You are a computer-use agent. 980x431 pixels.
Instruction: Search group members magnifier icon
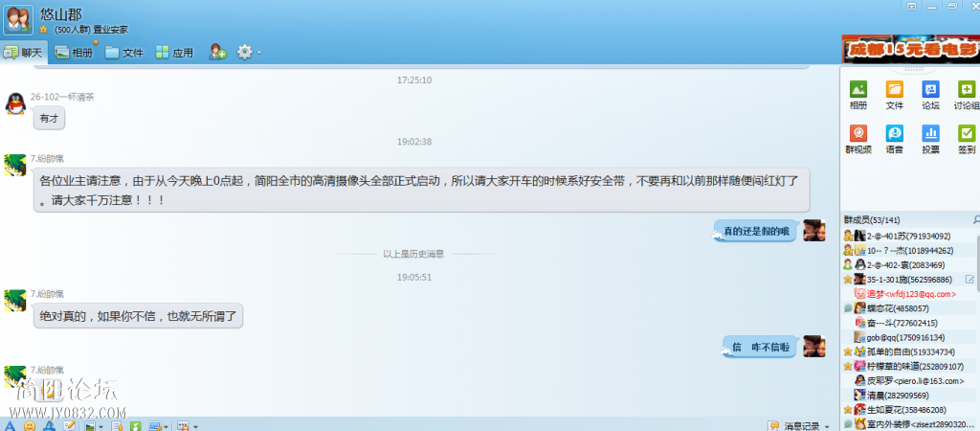(x=976, y=219)
